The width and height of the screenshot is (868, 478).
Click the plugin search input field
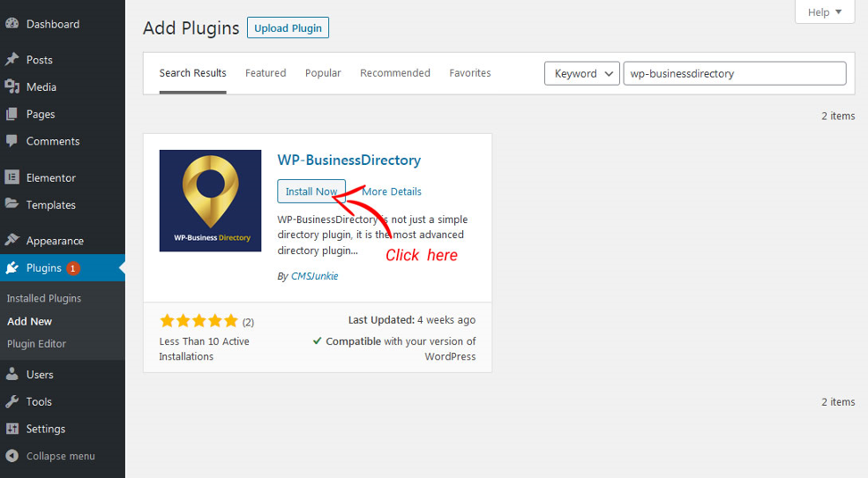pos(734,74)
